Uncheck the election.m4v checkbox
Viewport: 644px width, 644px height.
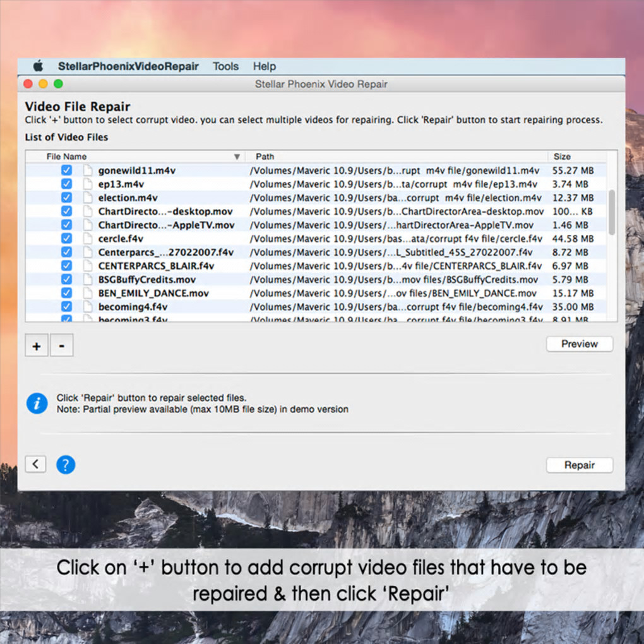point(66,197)
